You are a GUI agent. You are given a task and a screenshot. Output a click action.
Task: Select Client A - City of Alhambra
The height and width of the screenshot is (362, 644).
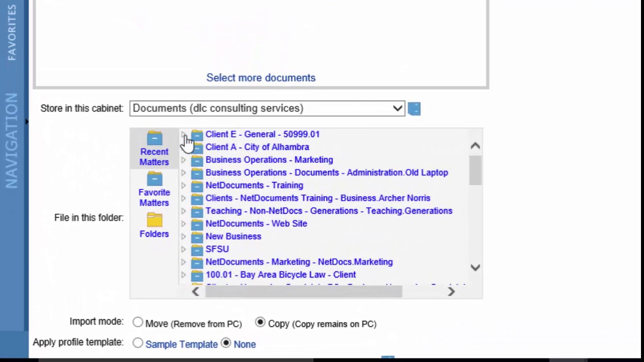coord(257,147)
